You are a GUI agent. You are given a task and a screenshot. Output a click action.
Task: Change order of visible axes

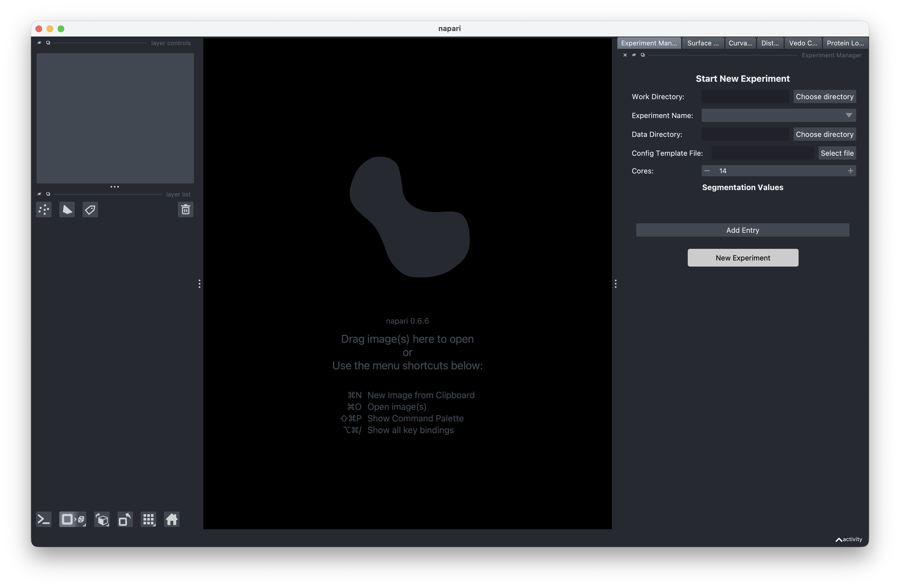[102, 519]
